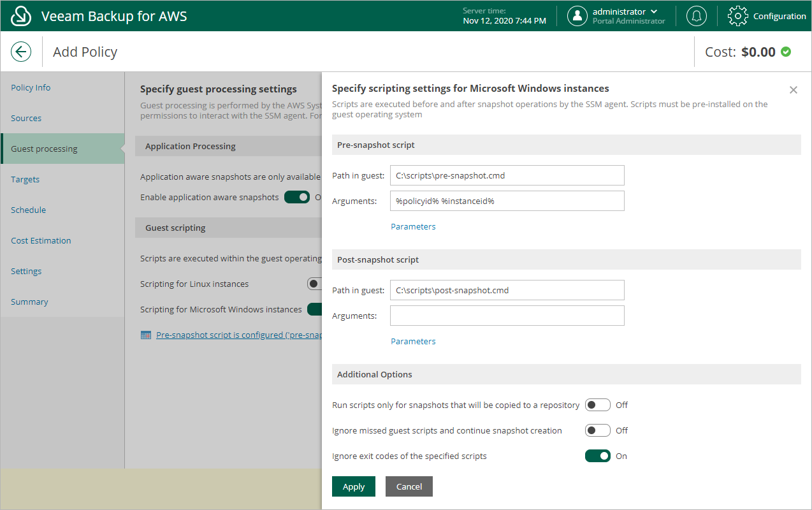This screenshot has width=812, height=510.
Task: Toggle Scripting for Linux instances
Action: tap(314, 284)
